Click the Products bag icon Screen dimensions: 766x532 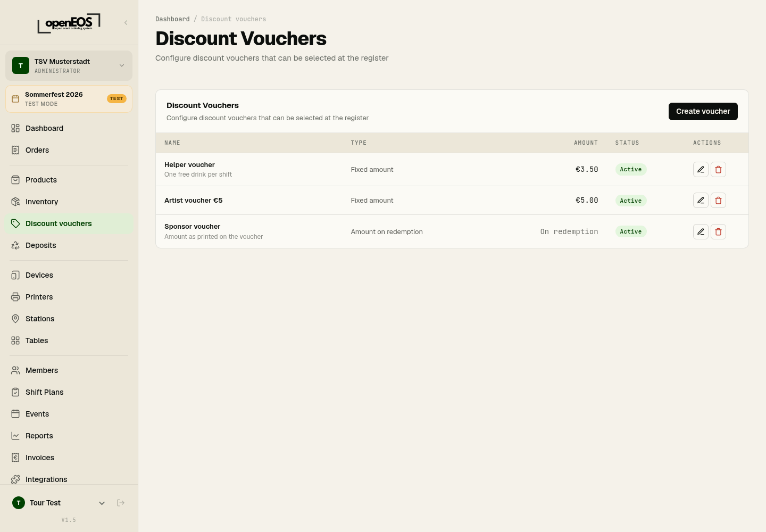tap(15, 180)
